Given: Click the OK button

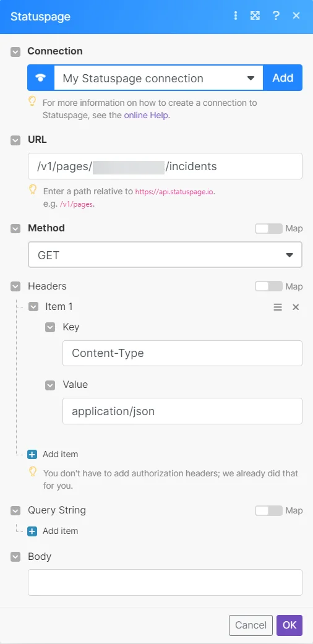Looking at the screenshot, I should tap(289, 625).
